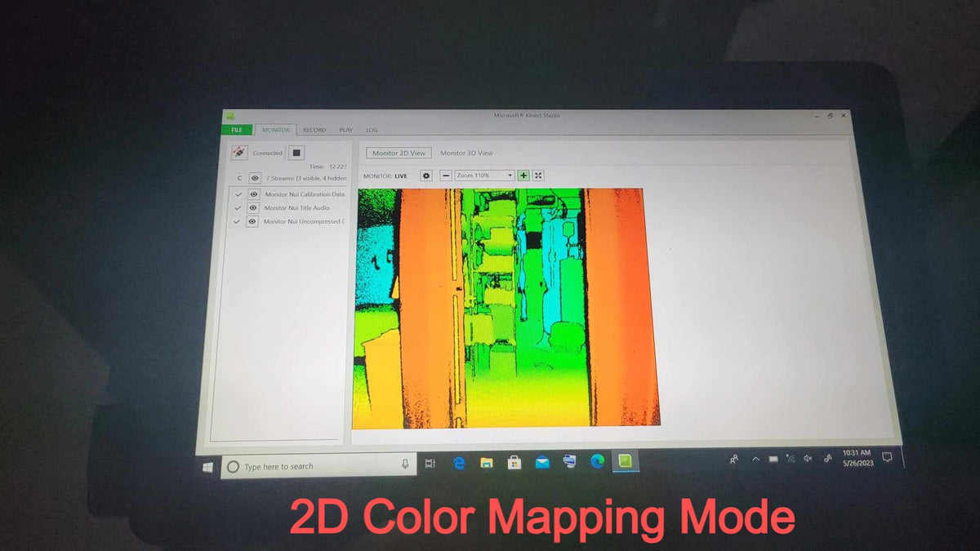Click the zoom in plus button
Image resolution: width=980 pixels, height=551 pixels.
click(523, 176)
